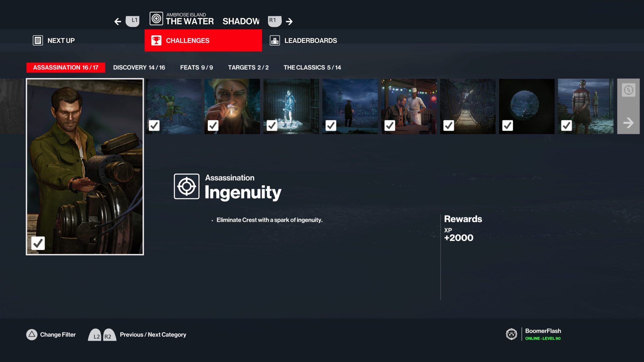Click the checkmark on the Ingenuity card

point(38,243)
